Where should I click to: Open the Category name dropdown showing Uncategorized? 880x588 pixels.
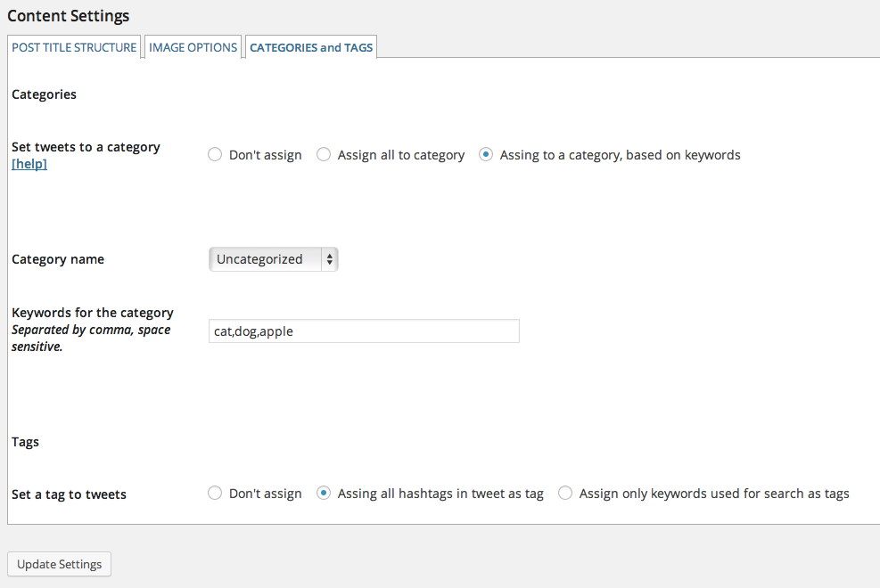[274, 259]
